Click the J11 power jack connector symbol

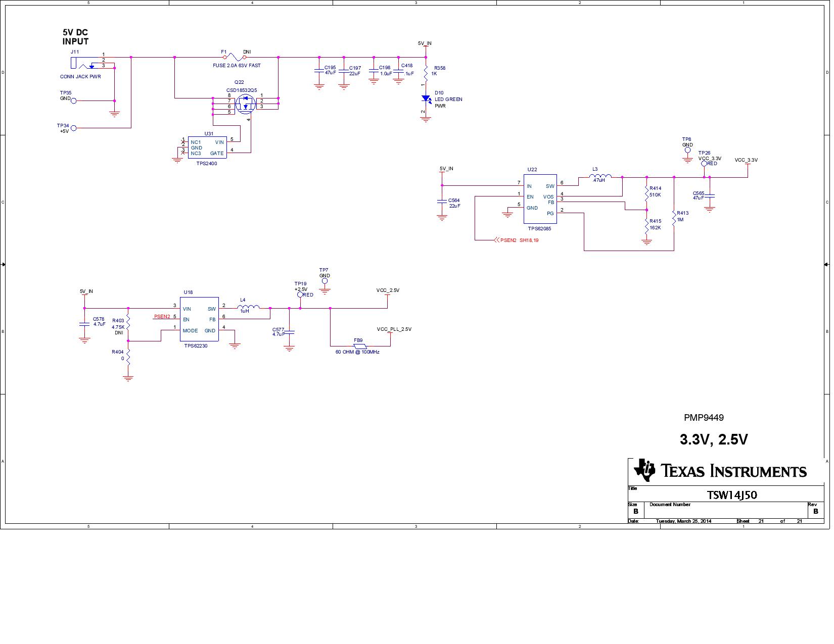pos(83,64)
